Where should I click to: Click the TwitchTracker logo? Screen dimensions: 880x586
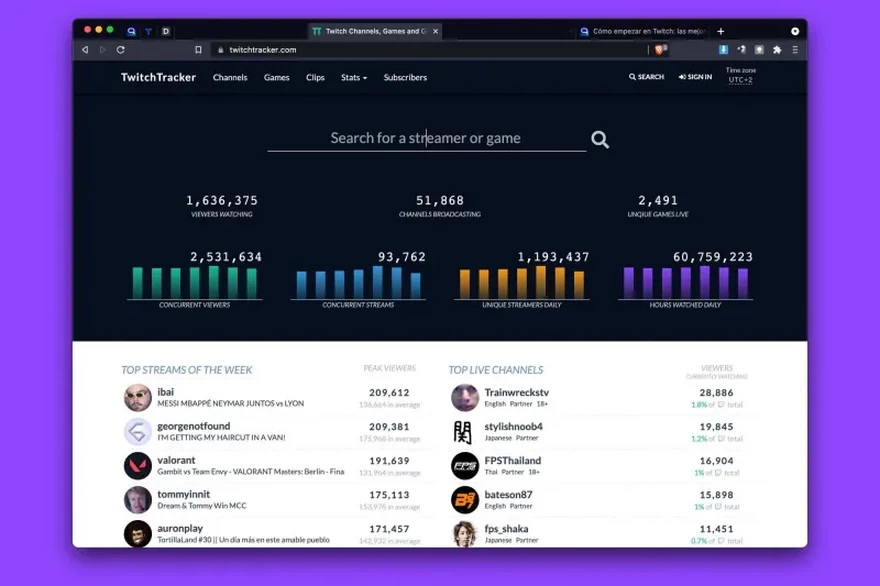[x=158, y=77]
